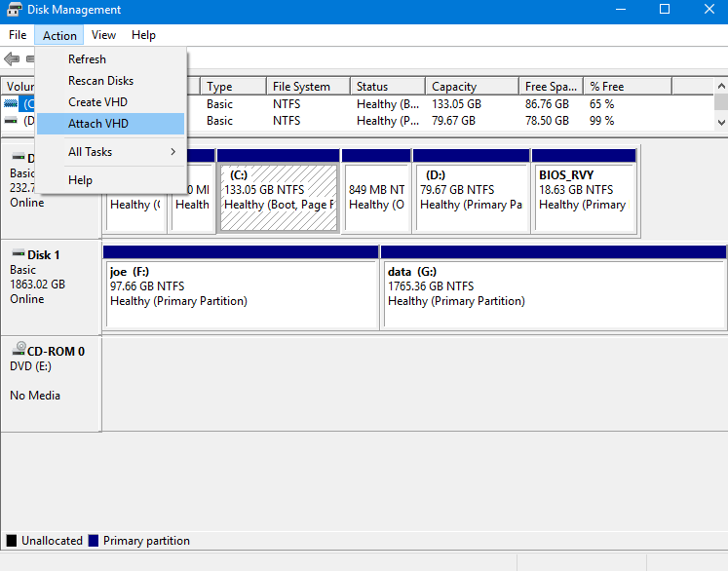
Task: Open the View menu
Action: click(103, 35)
